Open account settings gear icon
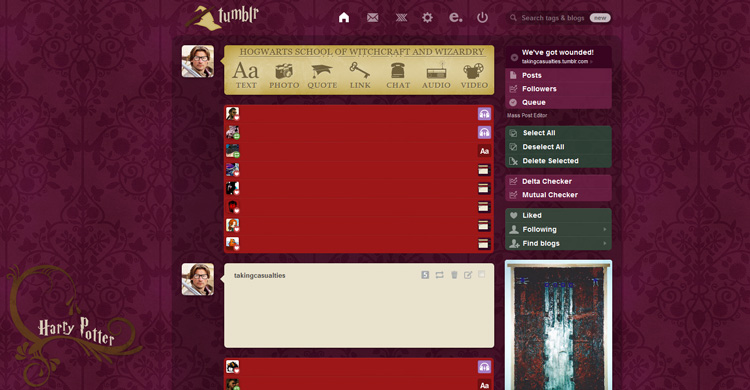The image size is (750, 390). (x=427, y=18)
